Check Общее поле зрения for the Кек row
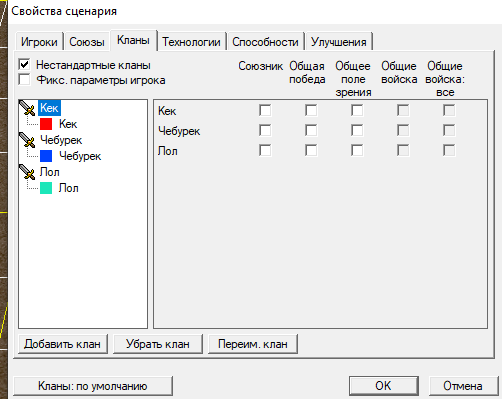Image resolution: width=502 pixels, height=399 pixels. (357, 110)
